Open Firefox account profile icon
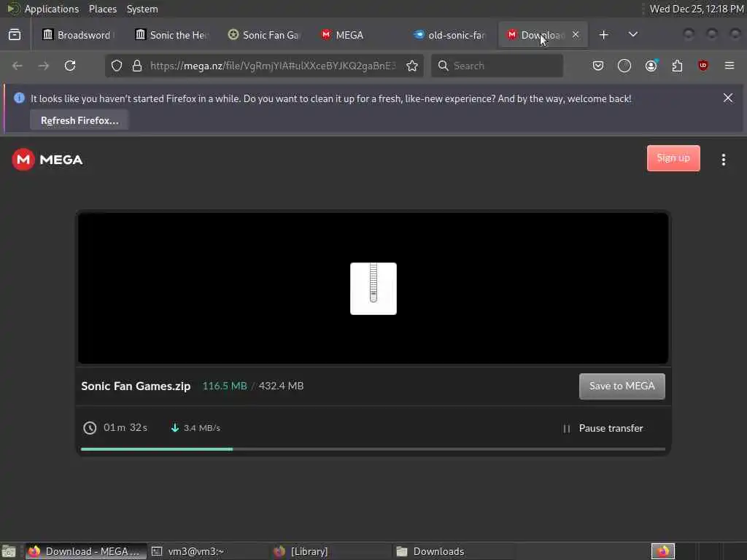 [651, 65]
